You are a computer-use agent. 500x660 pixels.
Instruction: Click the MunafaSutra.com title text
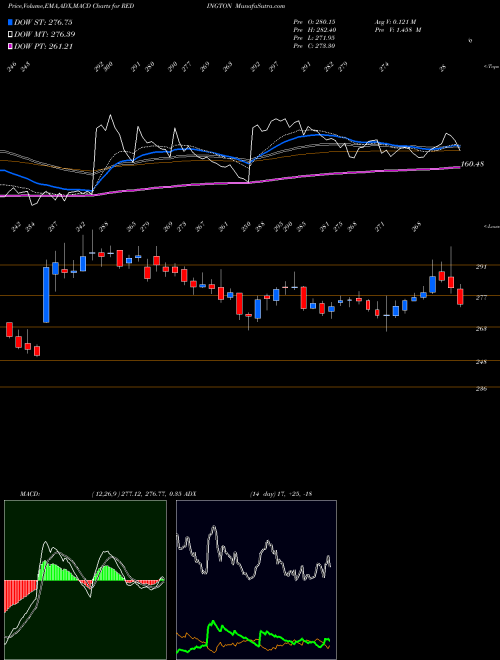click(261, 6)
